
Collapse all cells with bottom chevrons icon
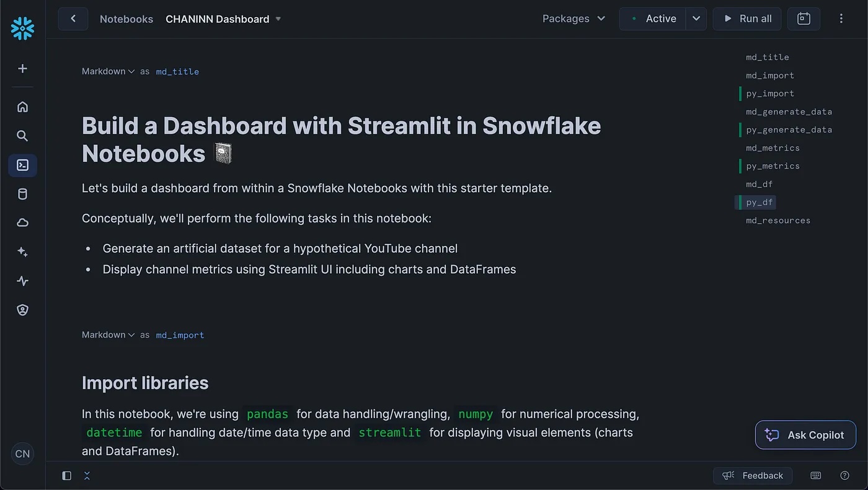(x=87, y=476)
